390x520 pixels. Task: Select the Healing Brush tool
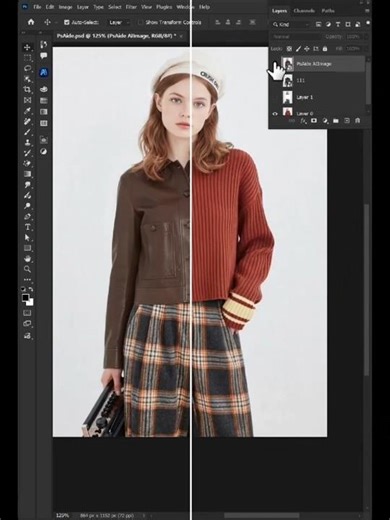[x=27, y=121]
